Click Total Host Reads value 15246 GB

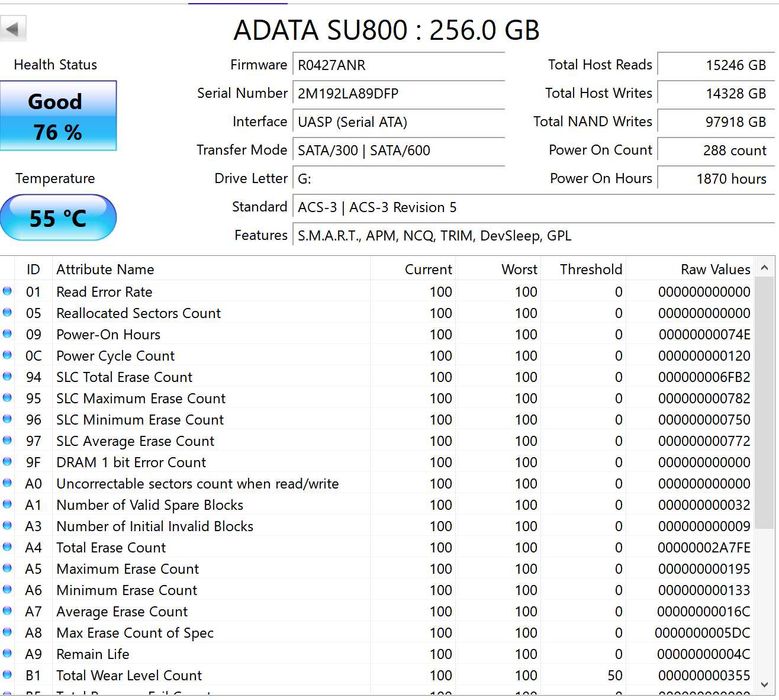(716, 65)
